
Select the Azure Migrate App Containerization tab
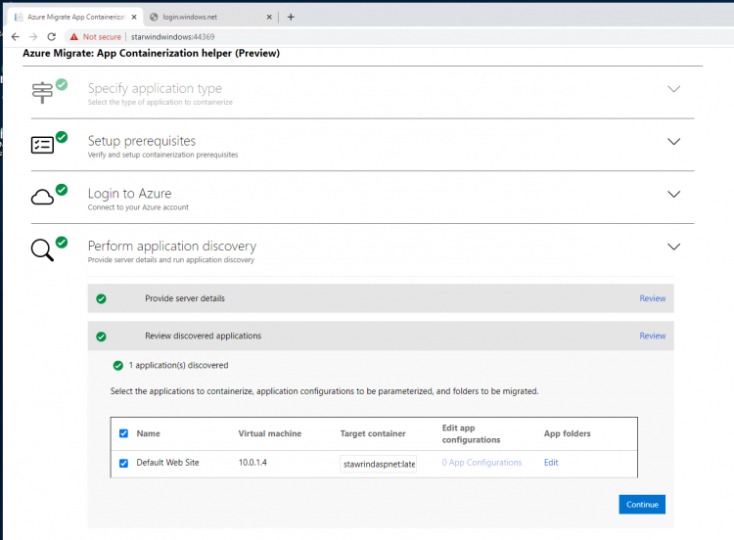point(76,17)
